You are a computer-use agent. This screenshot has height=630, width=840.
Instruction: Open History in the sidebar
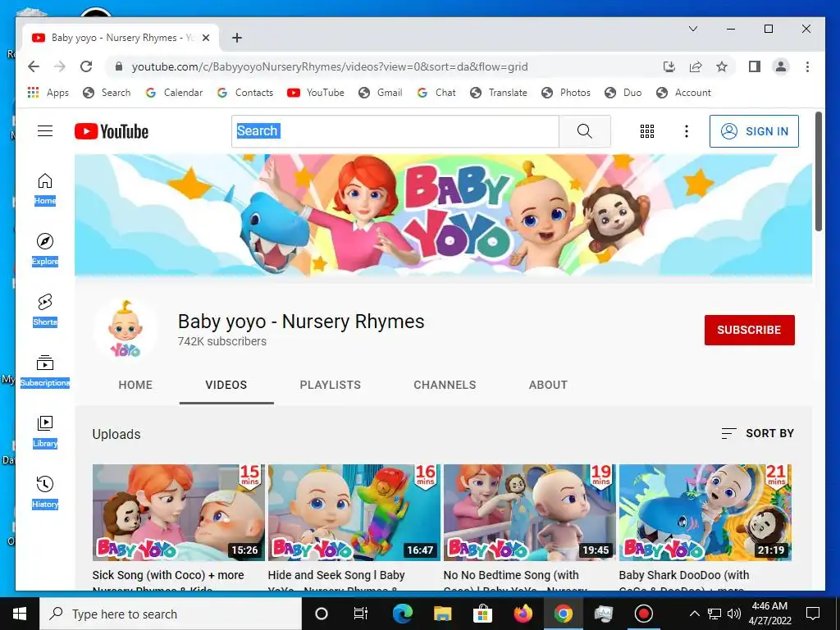click(x=45, y=492)
